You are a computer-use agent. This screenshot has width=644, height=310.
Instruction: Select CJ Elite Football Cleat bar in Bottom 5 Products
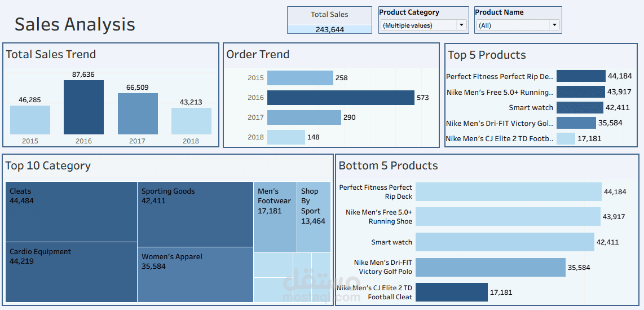pos(451,292)
